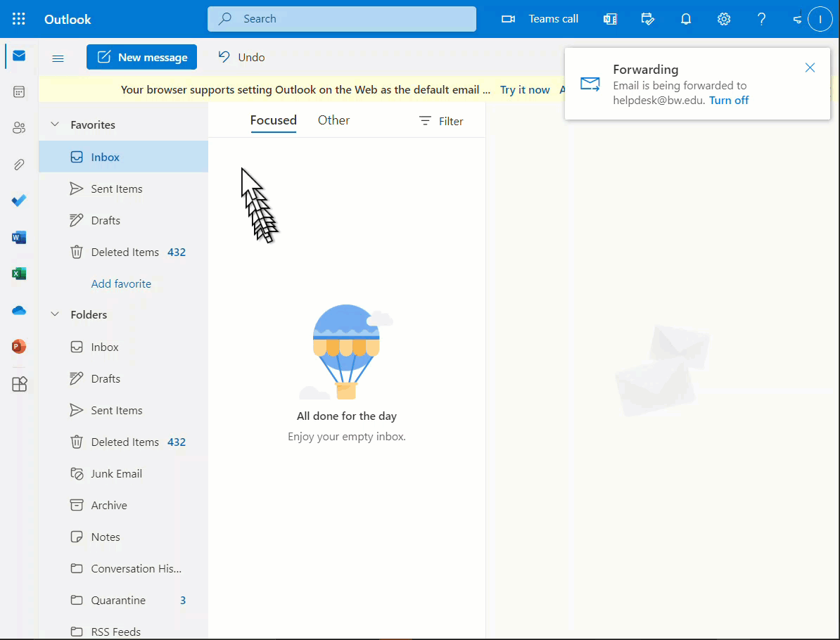
Task: Open Drafts under Favorites
Action: (124, 220)
